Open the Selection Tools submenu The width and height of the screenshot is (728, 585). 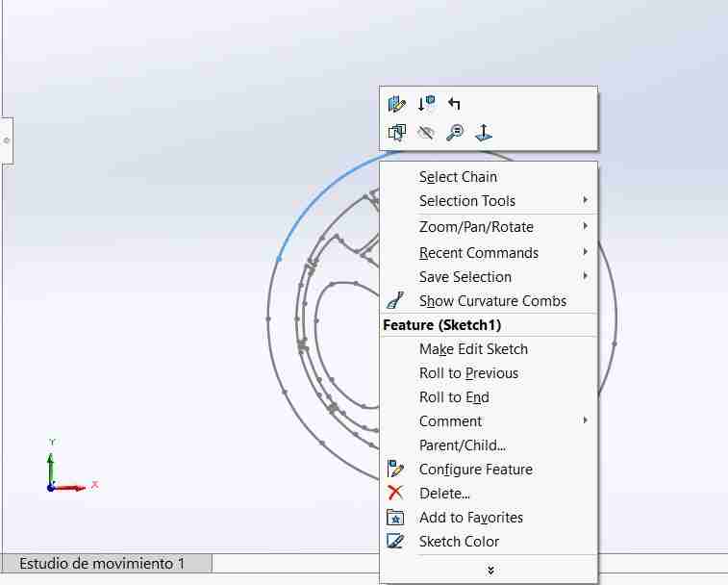click(489, 201)
